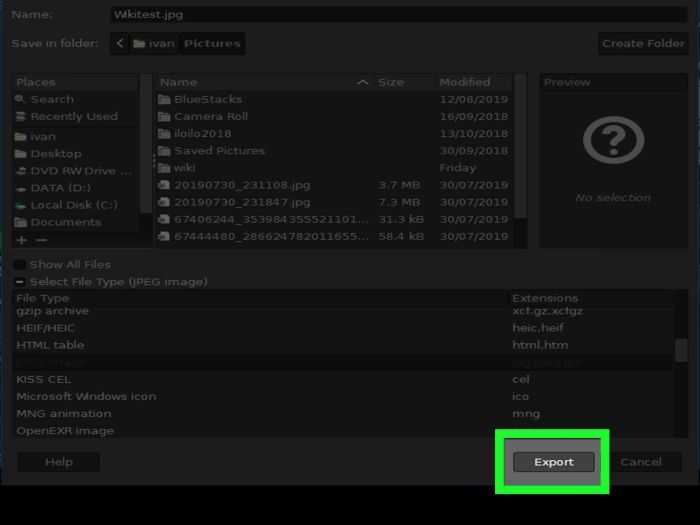Click the file type list scrollbar
Viewport: 700px width, 525px height.
681,350
